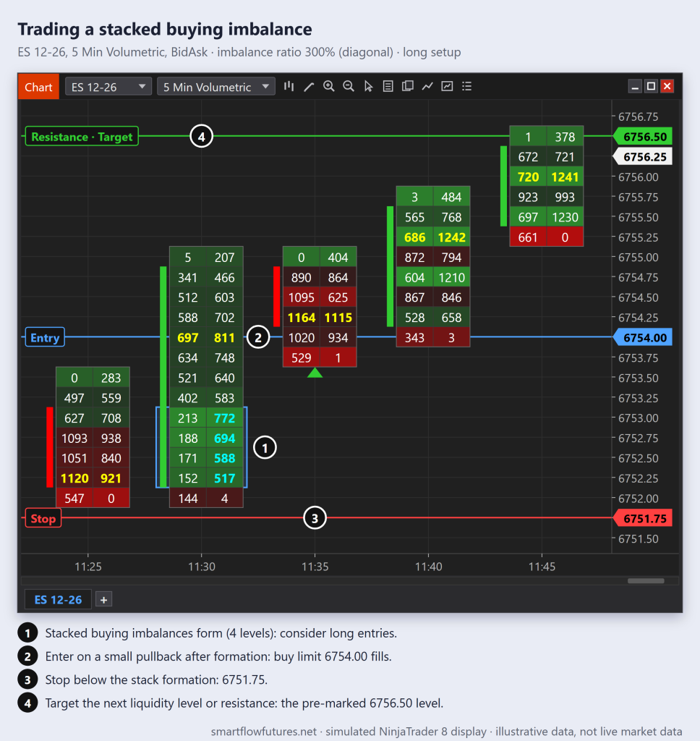
Task: Click the cyan 517 ask cell
Action: (225, 479)
